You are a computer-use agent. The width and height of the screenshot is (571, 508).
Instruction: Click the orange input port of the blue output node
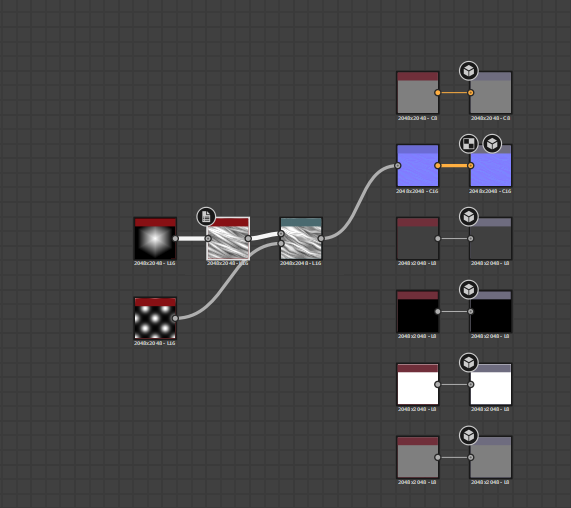(x=470, y=166)
